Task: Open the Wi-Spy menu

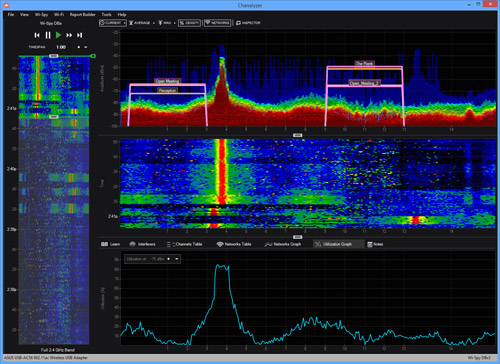Action: [41, 15]
